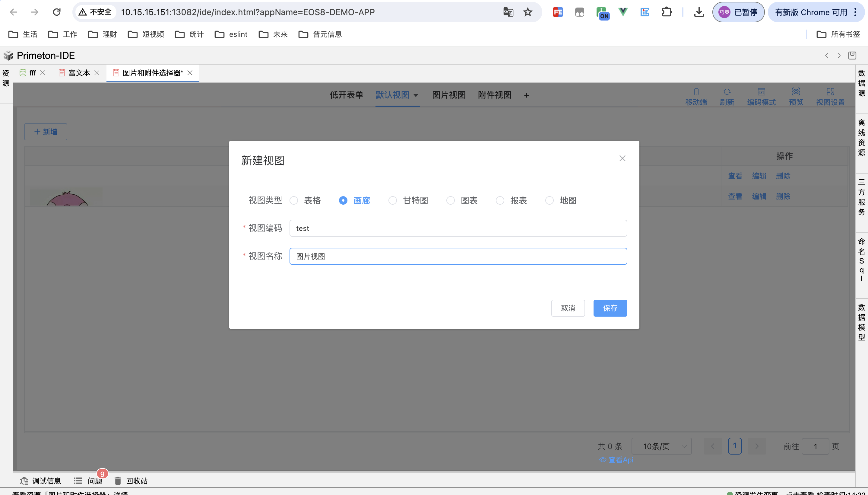
Task: Open 视图设置 grid icon
Action: pyautogui.click(x=830, y=92)
